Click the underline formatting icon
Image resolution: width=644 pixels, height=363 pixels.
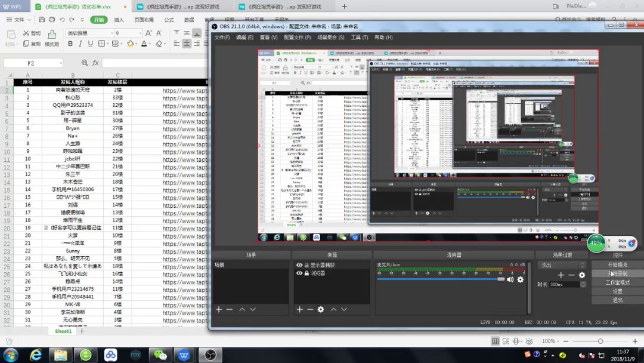(91, 44)
